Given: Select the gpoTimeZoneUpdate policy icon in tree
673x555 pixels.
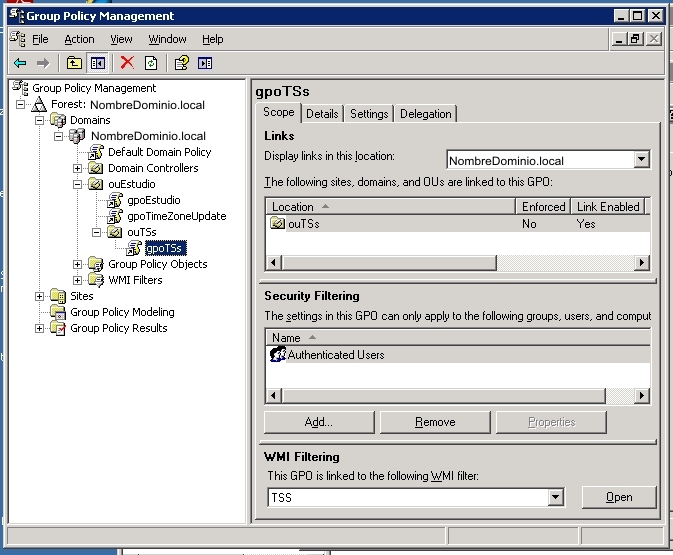Looking at the screenshot, I should 114,216.
